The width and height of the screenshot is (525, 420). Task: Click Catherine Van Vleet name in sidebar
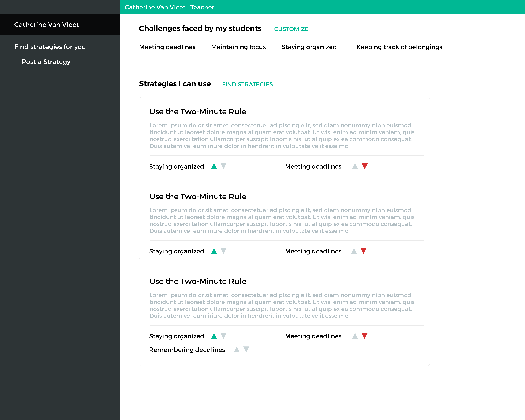coord(46,25)
